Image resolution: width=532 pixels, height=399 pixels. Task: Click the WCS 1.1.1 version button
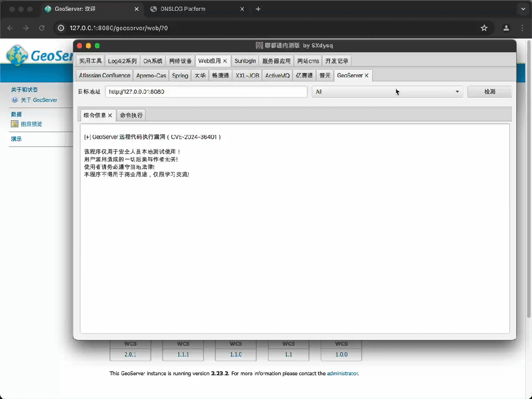(183, 355)
